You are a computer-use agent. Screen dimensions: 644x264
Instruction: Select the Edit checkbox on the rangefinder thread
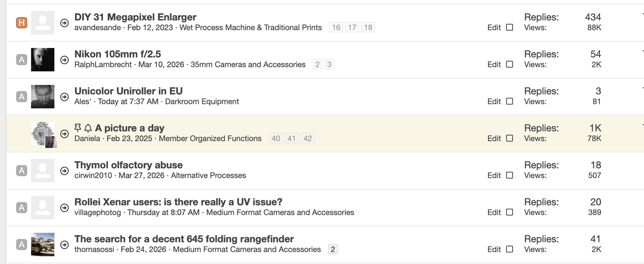(509, 249)
